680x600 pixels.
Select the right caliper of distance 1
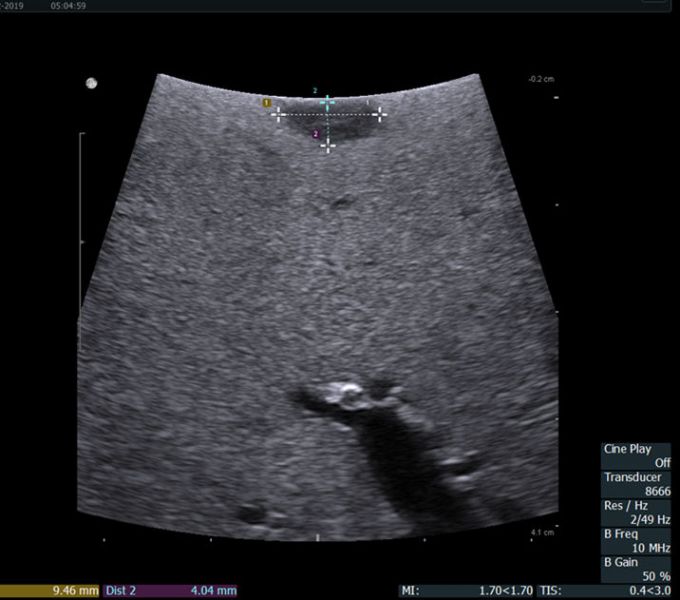[380, 114]
